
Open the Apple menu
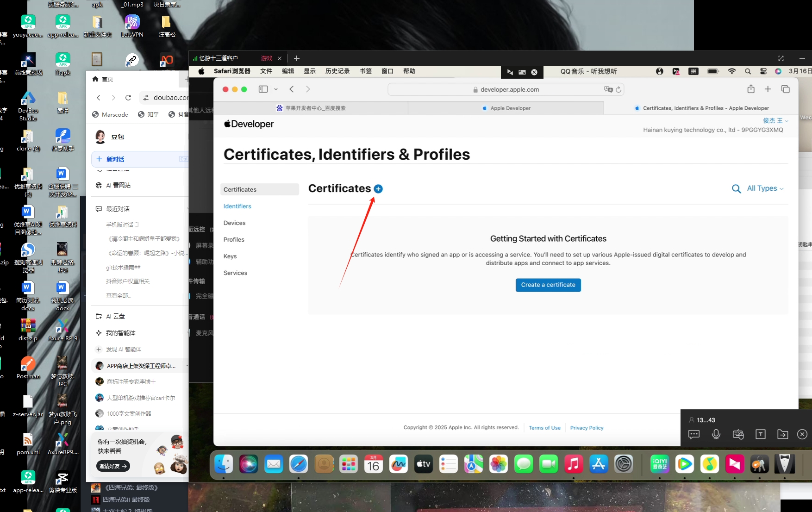(x=201, y=71)
